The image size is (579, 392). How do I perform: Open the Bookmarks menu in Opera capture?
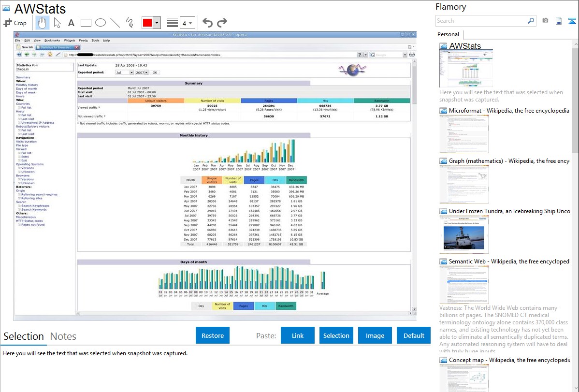coord(52,41)
